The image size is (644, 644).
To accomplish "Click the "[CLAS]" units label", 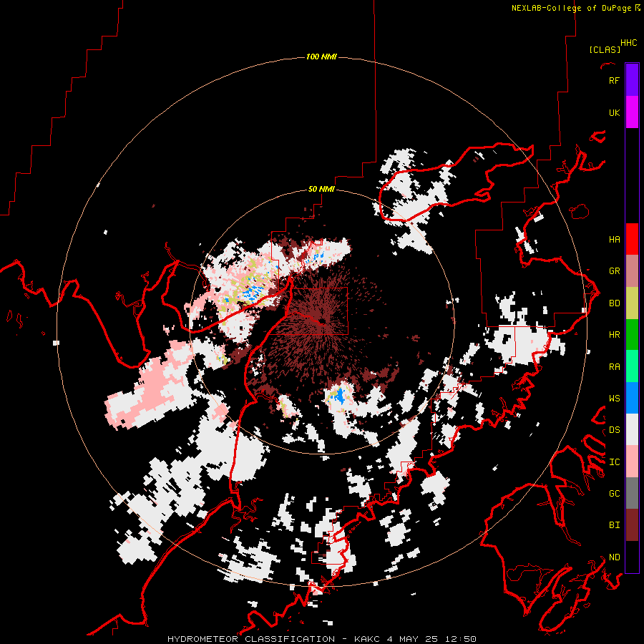I will (x=605, y=49).
